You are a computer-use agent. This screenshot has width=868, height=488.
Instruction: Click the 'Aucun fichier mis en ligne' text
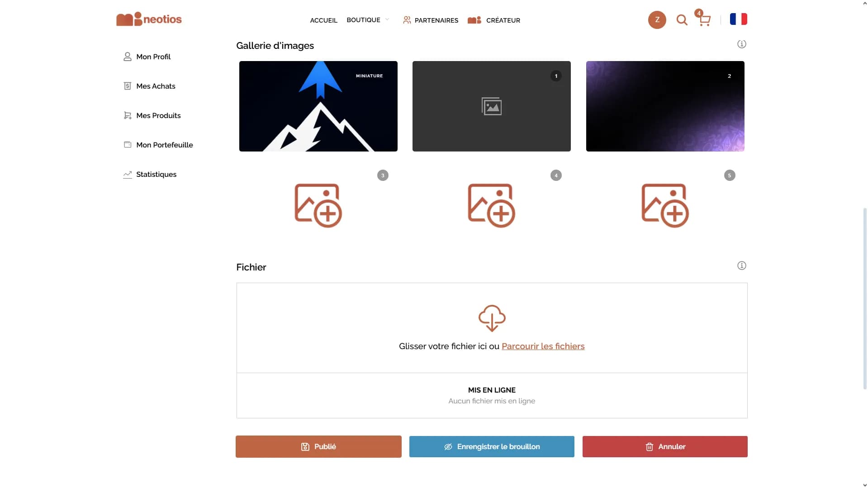pos(492,401)
